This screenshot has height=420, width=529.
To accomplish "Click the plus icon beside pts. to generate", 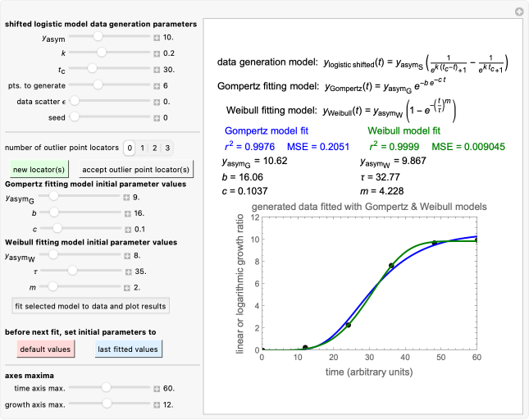I will 157,85.
